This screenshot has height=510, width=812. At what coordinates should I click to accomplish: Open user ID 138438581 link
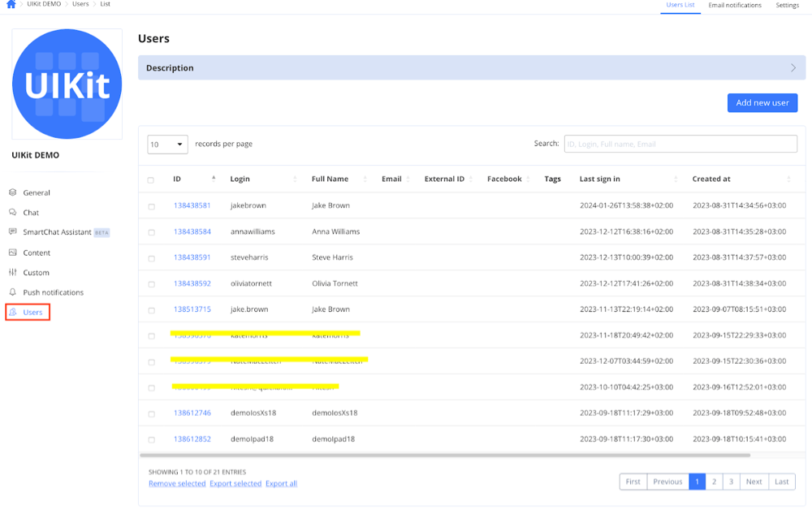[x=192, y=205]
